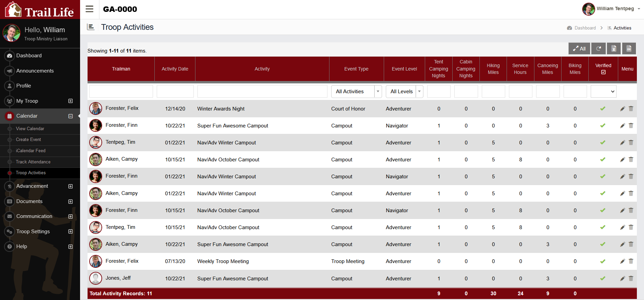Screen dimensions: 644x300
Task: Open the All Levels event level filter
Action: click(x=404, y=92)
